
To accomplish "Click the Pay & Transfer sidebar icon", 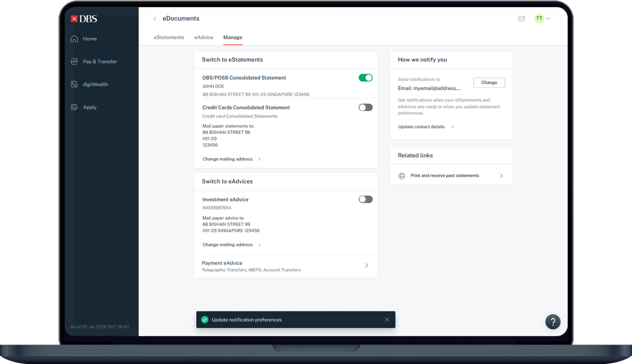I will click(x=74, y=61).
